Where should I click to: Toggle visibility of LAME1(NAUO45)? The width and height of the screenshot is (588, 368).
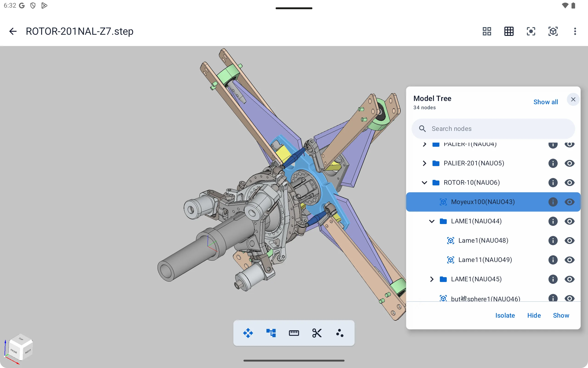[569, 279]
